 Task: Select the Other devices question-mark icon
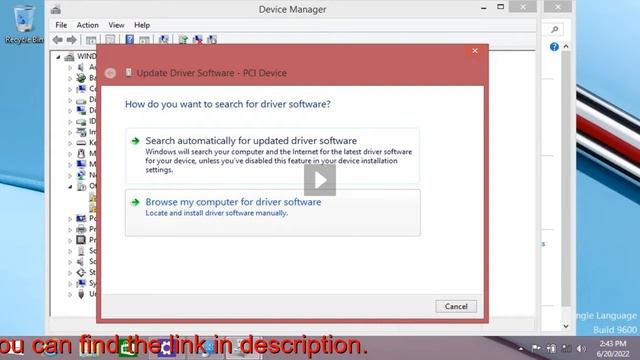[81, 187]
